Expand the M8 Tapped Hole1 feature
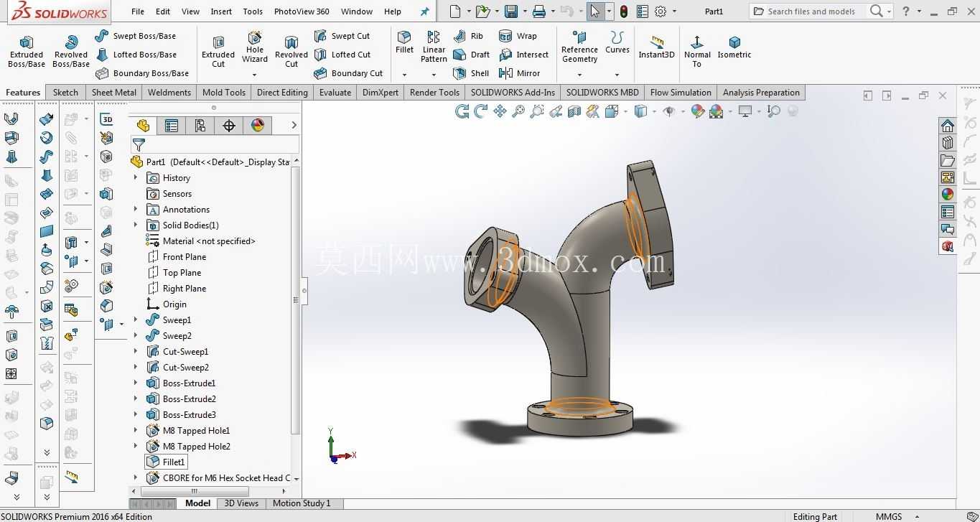 click(x=136, y=430)
